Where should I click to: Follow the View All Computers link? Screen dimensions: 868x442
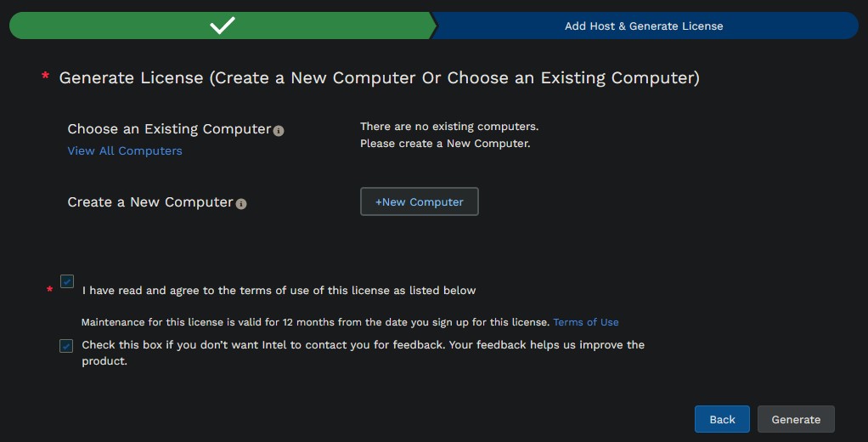click(x=125, y=150)
